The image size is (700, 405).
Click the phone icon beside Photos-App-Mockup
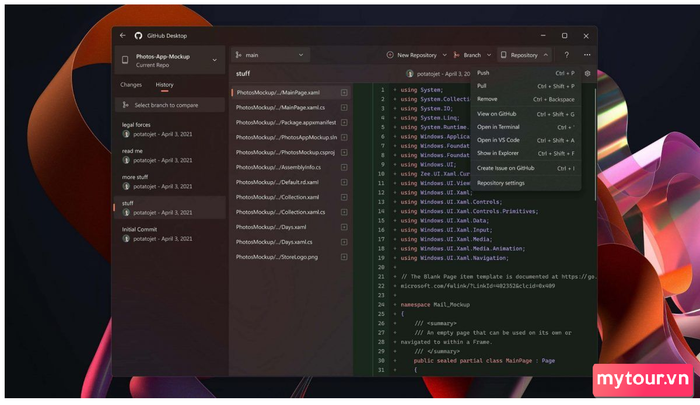click(x=125, y=60)
